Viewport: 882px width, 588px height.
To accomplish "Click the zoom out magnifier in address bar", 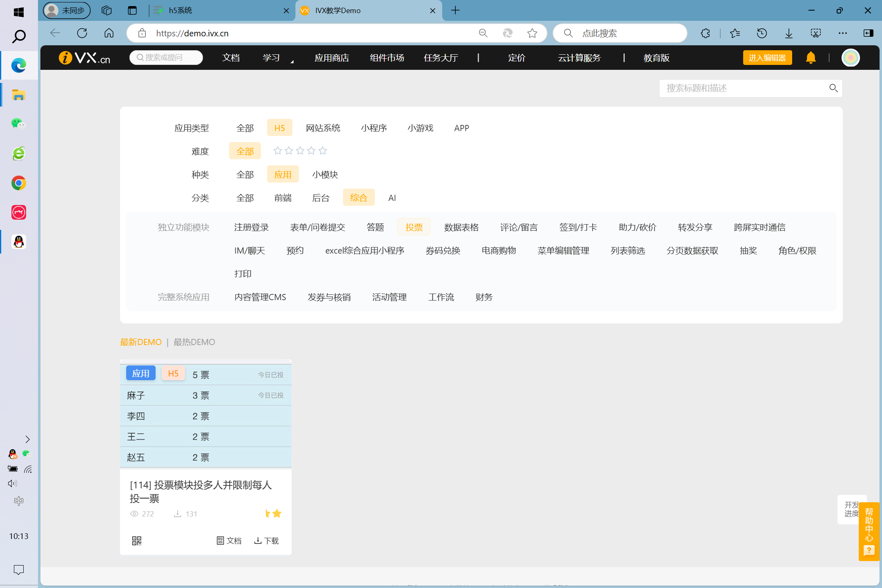I will tap(483, 33).
